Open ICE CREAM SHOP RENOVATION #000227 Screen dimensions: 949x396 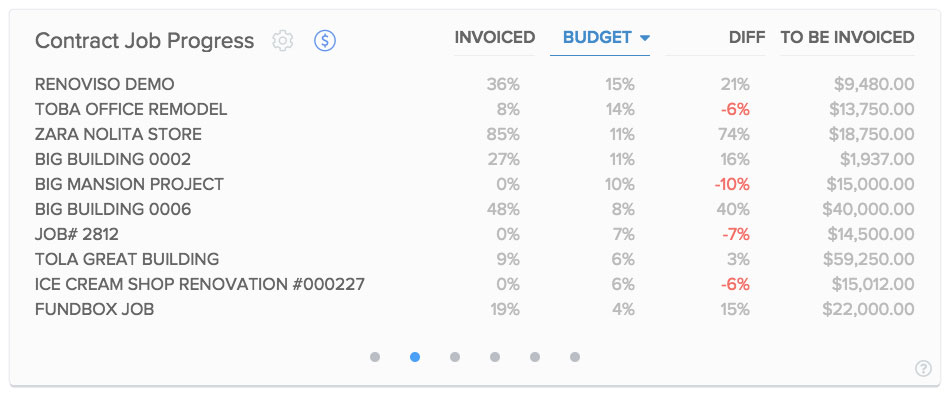point(200,284)
